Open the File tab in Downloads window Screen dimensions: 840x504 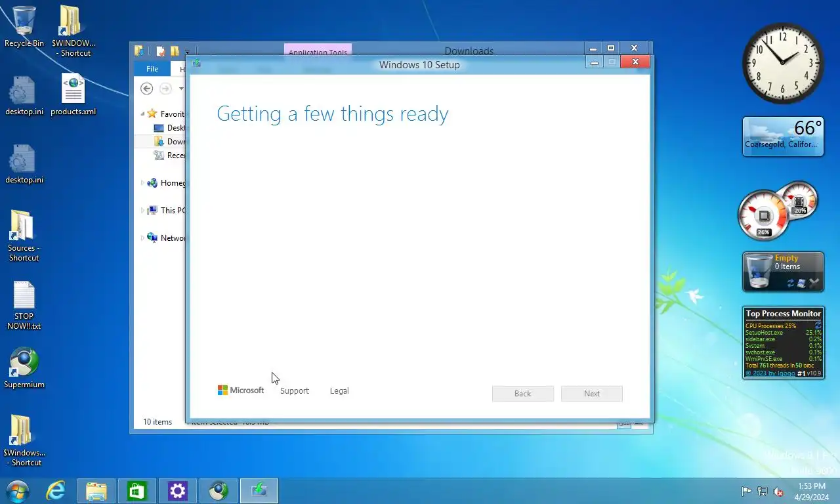pyautogui.click(x=152, y=69)
